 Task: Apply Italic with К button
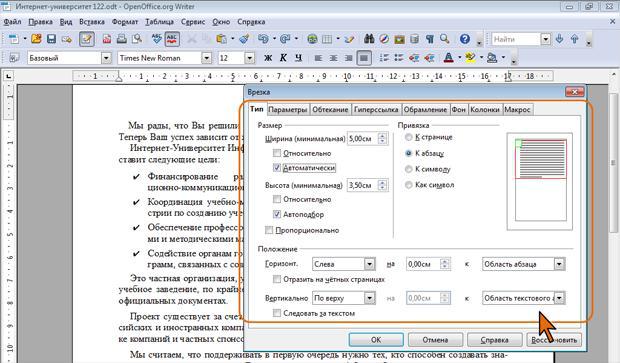283,58
